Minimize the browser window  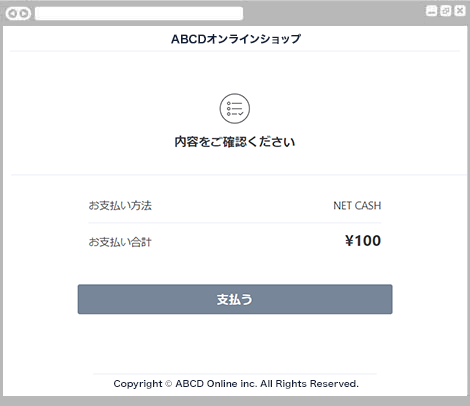(x=431, y=11)
